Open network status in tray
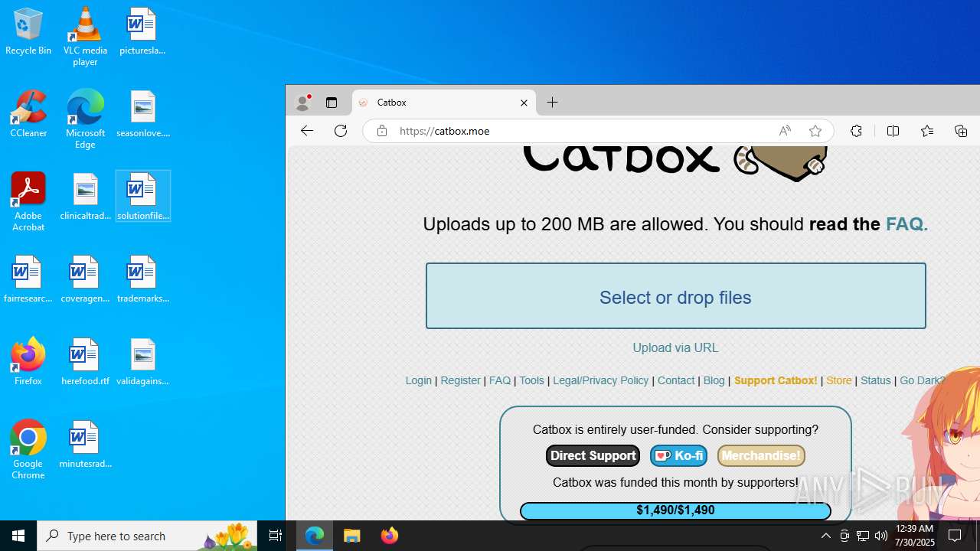The height and width of the screenshot is (551, 980). point(863,536)
